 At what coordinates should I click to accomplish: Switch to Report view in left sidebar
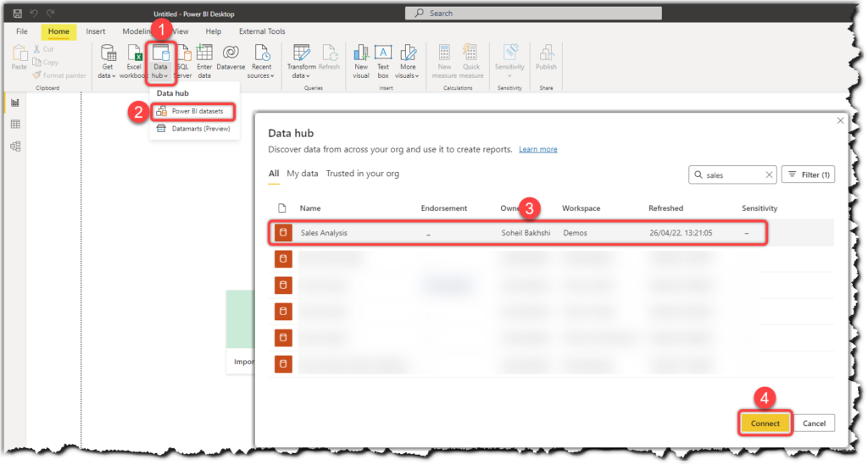15,102
